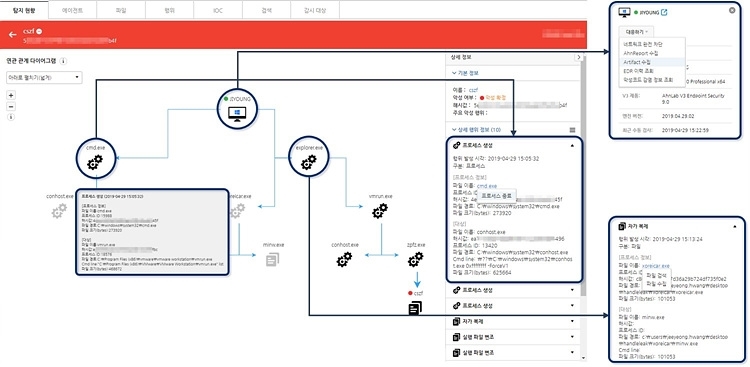Zoom in diagram with plus button
This screenshot has height=367, width=750.
tap(11, 95)
